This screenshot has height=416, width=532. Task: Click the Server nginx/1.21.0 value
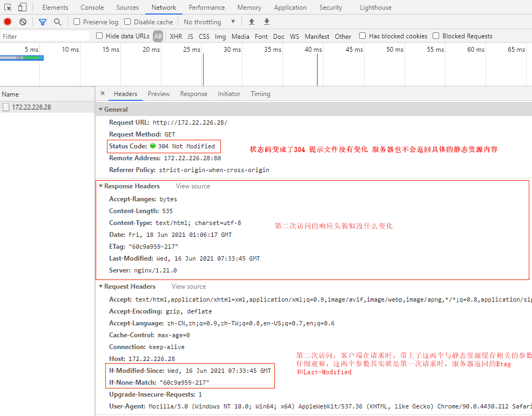(x=156, y=270)
